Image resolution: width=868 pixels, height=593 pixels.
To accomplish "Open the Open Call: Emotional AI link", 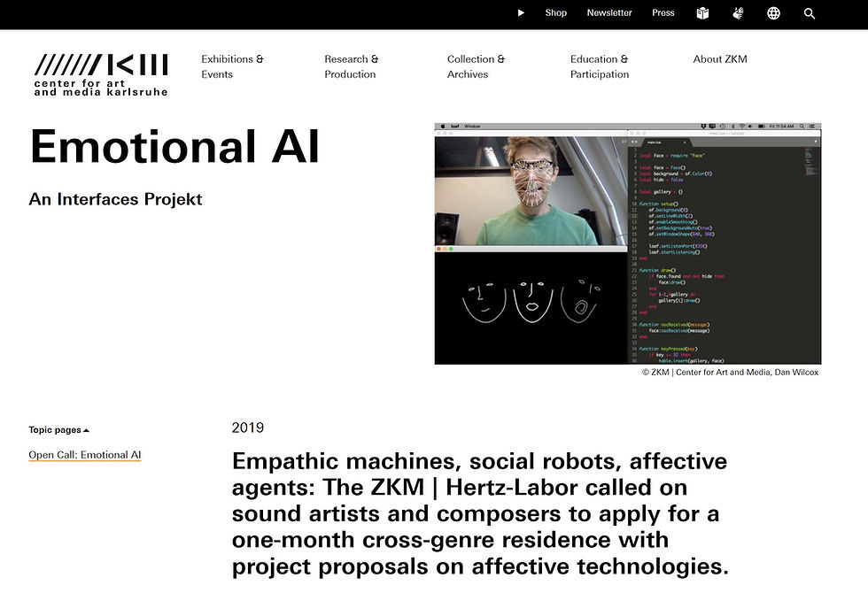I will (x=85, y=455).
